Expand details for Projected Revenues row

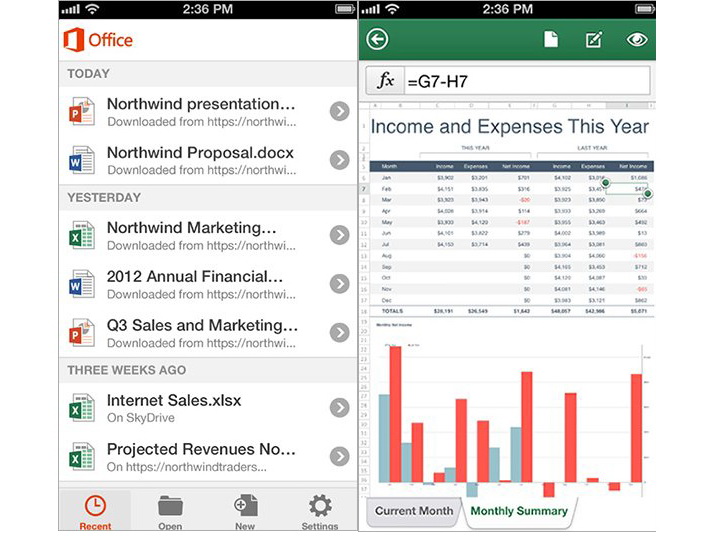pyautogui.click(x=340, y=456)
